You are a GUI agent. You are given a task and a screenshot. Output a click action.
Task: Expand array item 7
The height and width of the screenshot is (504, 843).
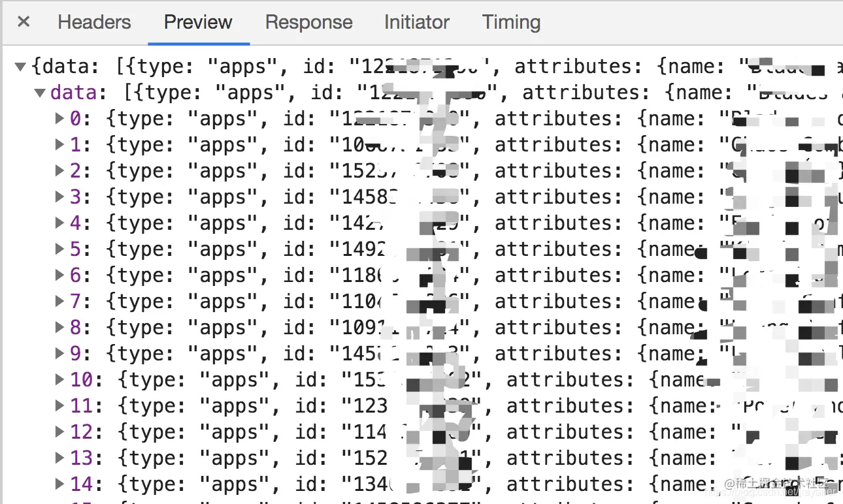click(x=59, y=302)
